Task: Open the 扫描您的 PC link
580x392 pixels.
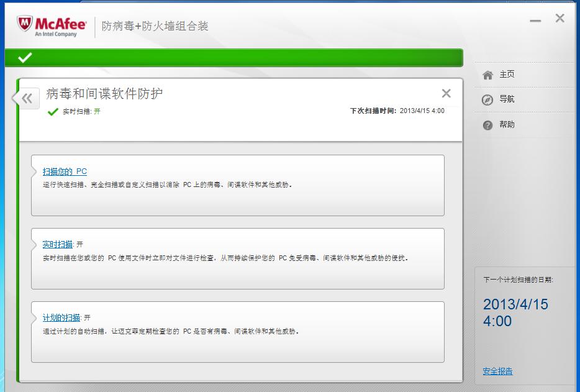Action: (65, 171)
